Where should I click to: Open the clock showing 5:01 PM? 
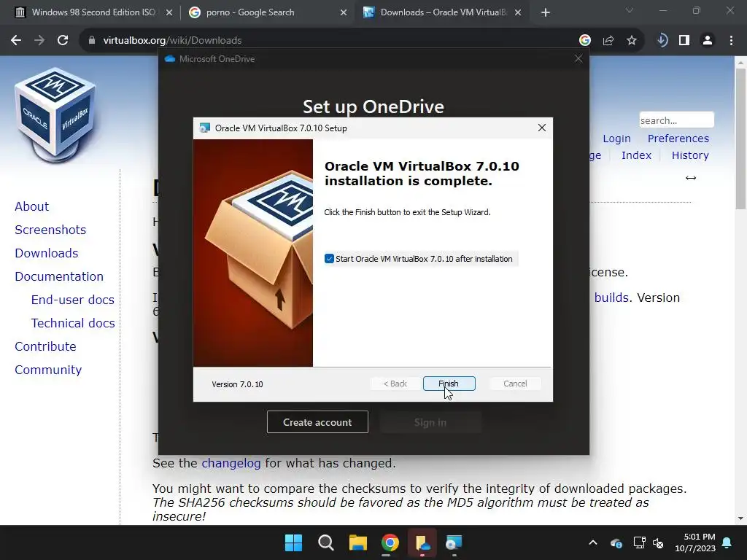(x=695, y=542)
